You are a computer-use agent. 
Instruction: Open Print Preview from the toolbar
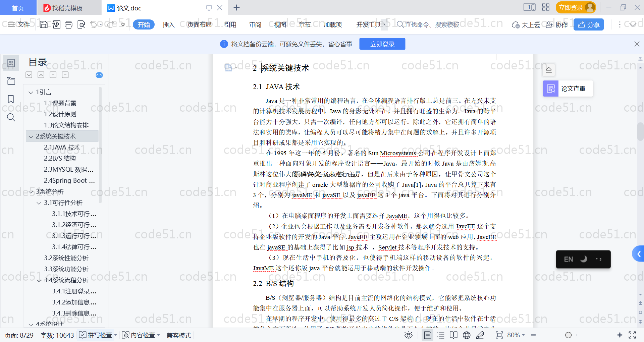pyautogui.click(x=81, y=24)
